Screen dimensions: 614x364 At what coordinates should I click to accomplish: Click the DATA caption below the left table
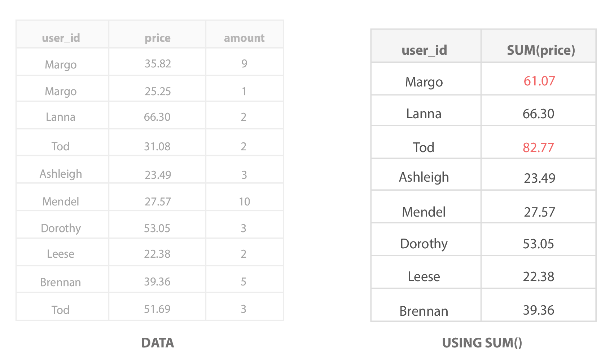pyautogui.click(x=157, y=343)
